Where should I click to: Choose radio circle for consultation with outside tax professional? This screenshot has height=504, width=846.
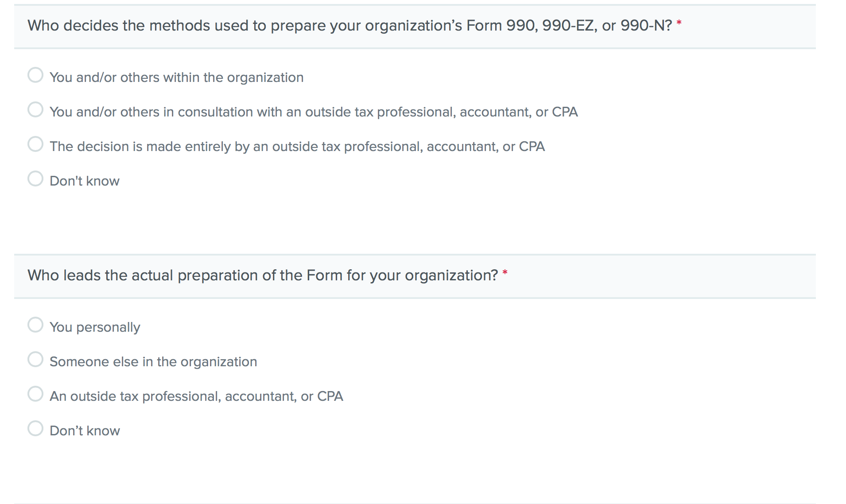pos(35,109)
